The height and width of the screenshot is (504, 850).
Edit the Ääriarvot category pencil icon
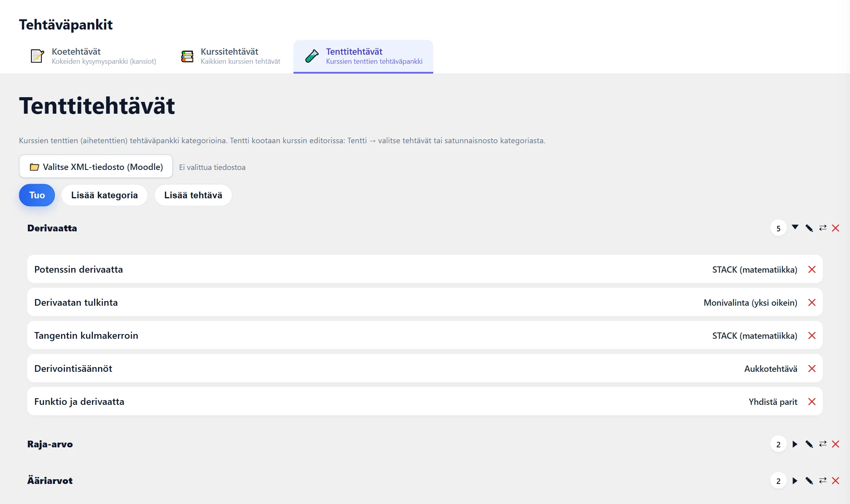click(809, 481)
